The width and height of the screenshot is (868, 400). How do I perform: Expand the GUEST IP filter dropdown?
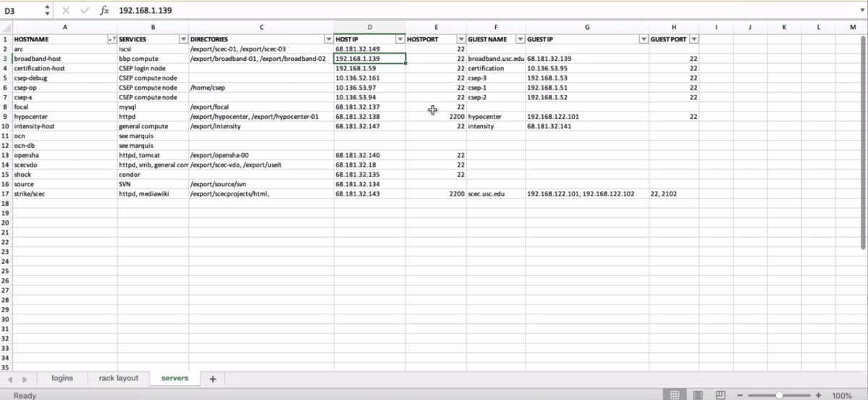[x=644, y=39]
